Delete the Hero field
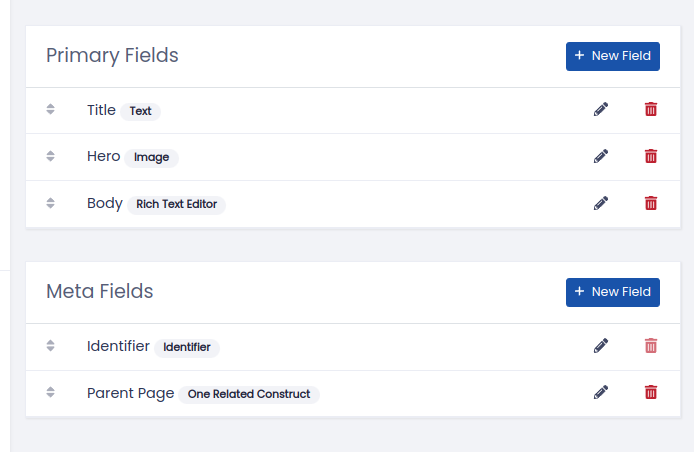 point(651,156)
